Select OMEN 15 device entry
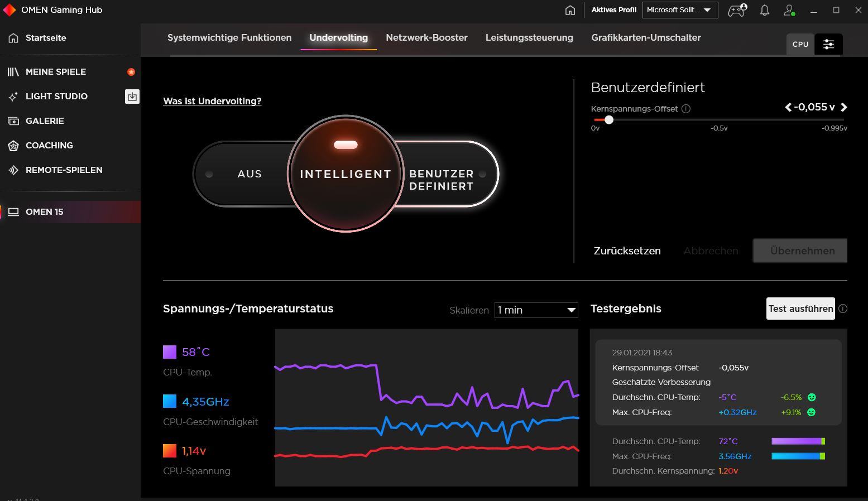The width and height of the screenshot is (868, 501). click(x=70, y=212)
